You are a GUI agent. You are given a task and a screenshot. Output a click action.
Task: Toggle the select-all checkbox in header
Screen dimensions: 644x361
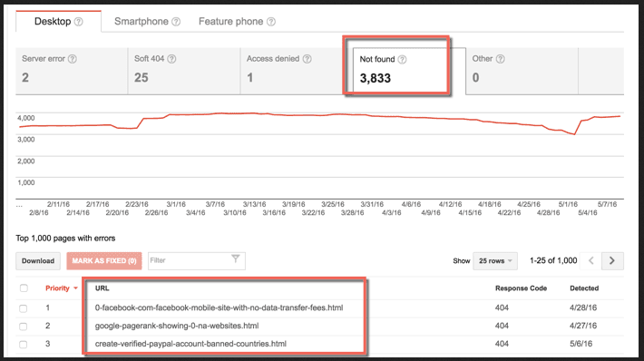pos(24,288)
